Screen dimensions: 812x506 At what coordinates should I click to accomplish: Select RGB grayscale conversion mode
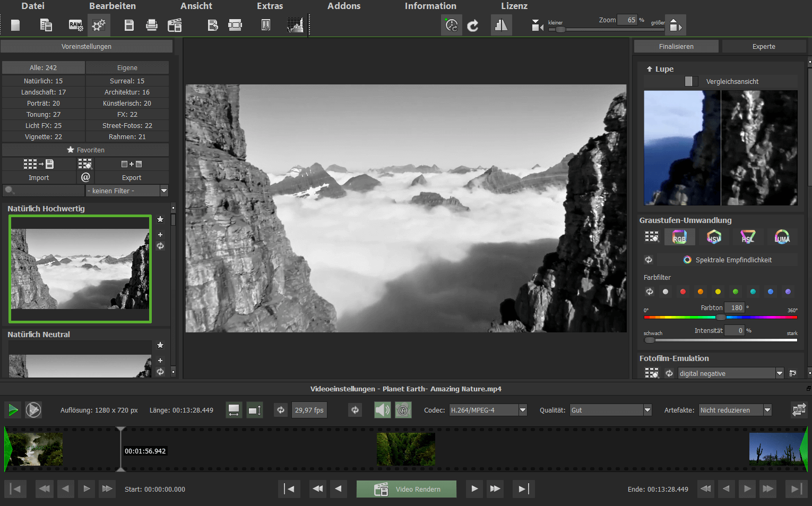point(679,237)
